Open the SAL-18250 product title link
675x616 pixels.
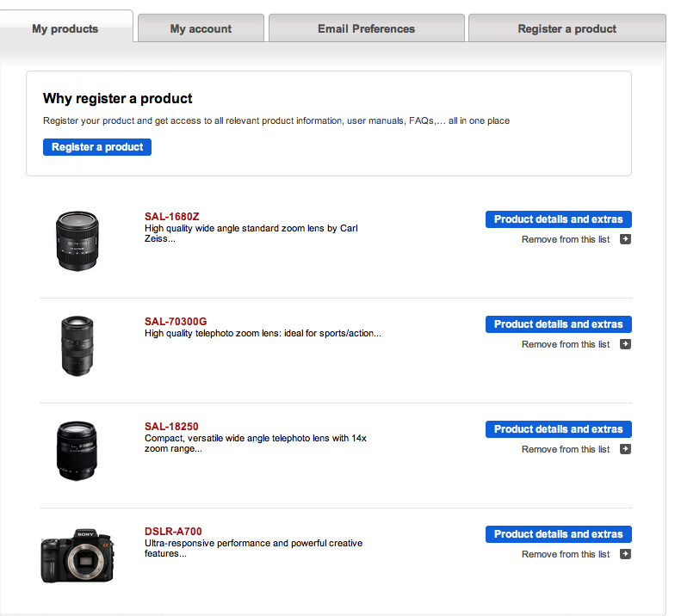171,427
